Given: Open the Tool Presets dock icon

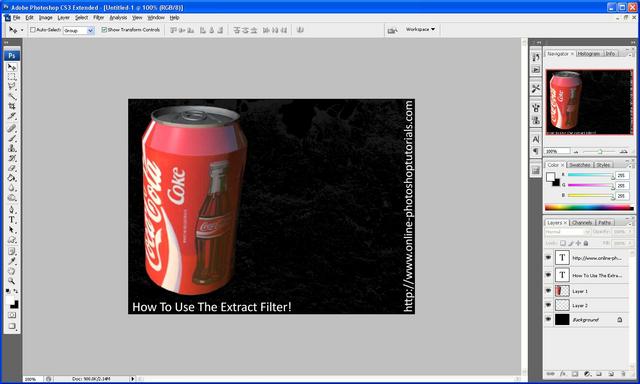Looking at the screenshot, I should click(x=536, y=89).
